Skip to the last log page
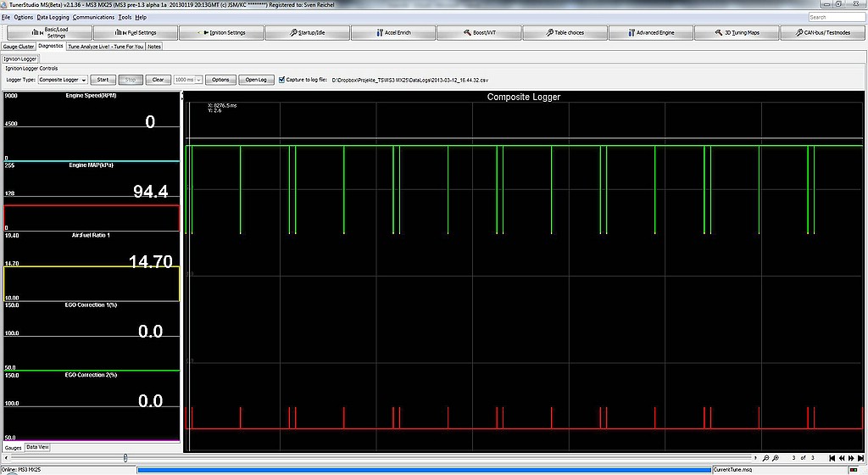The height and width of the screenshot is (475, 868). 860,458
